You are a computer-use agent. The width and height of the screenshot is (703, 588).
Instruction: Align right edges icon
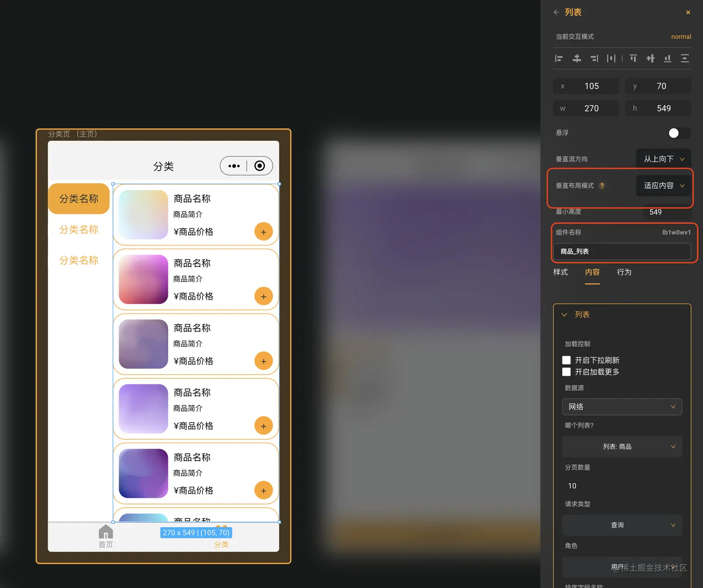point(594,58)
